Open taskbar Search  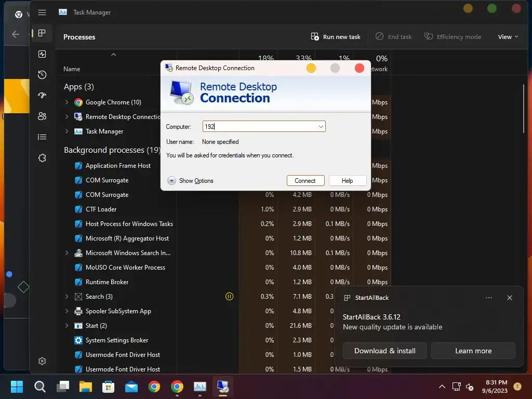tap(39, 387)
